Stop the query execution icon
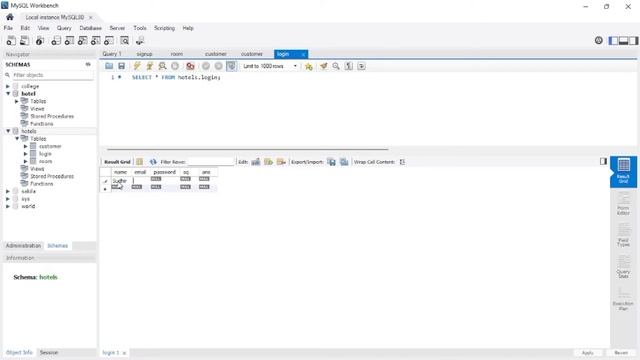Viewport: 640px width, 360px height. point(175,66)
